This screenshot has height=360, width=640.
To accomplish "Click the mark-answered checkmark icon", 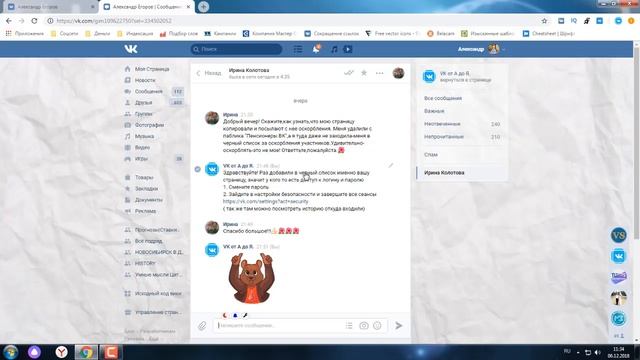I will tap(348, 73).
